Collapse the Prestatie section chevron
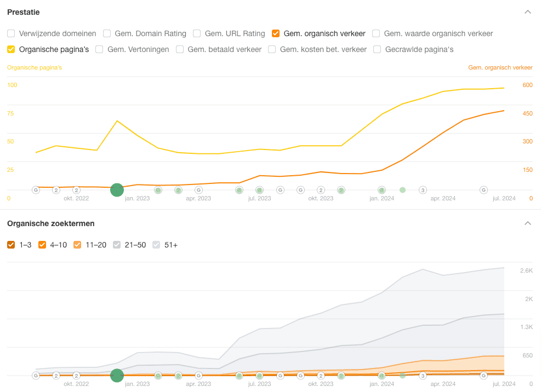This screenshot has height=392, width=541. pyautogui.click(x=527, y=12)
